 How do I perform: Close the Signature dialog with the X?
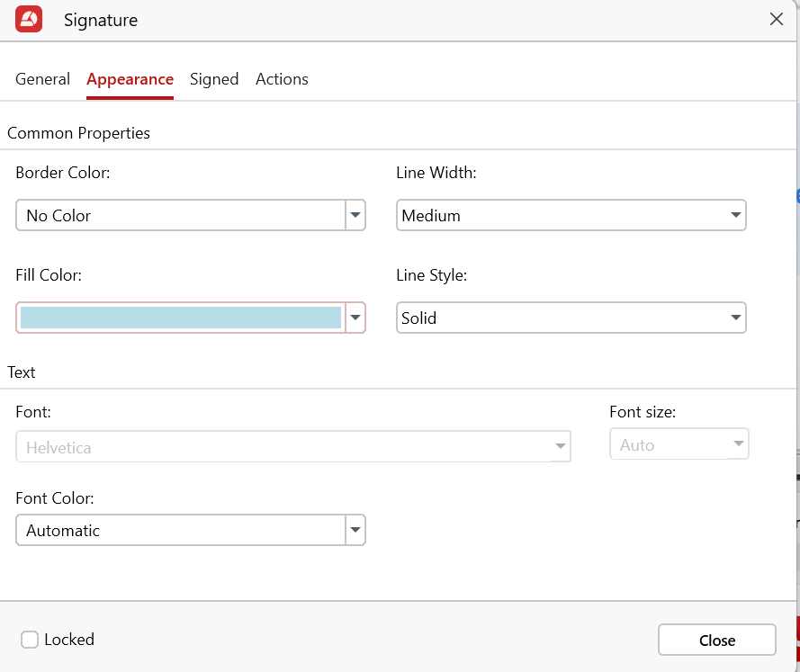click(x=776, y=20)
